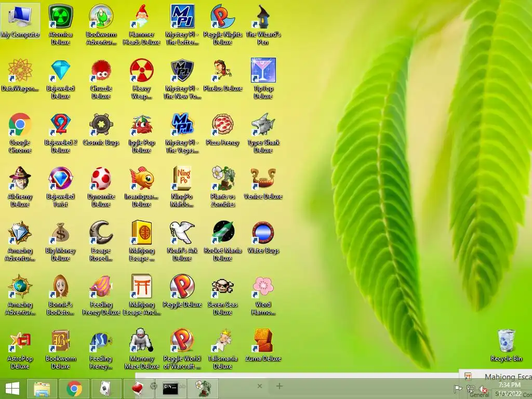
Task: Open Cosmic Bugs gear icon
Action: pyautogui.click(x=101, y=129)
